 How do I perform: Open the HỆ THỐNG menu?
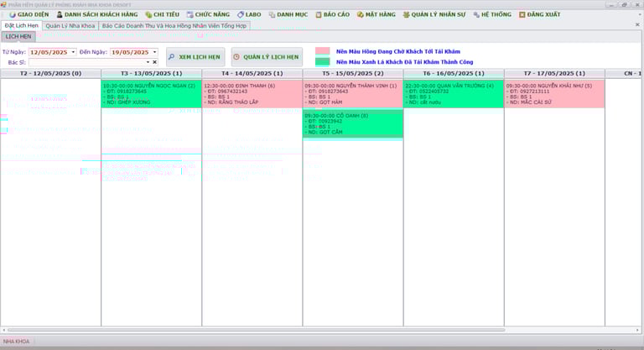coord(492,14)
